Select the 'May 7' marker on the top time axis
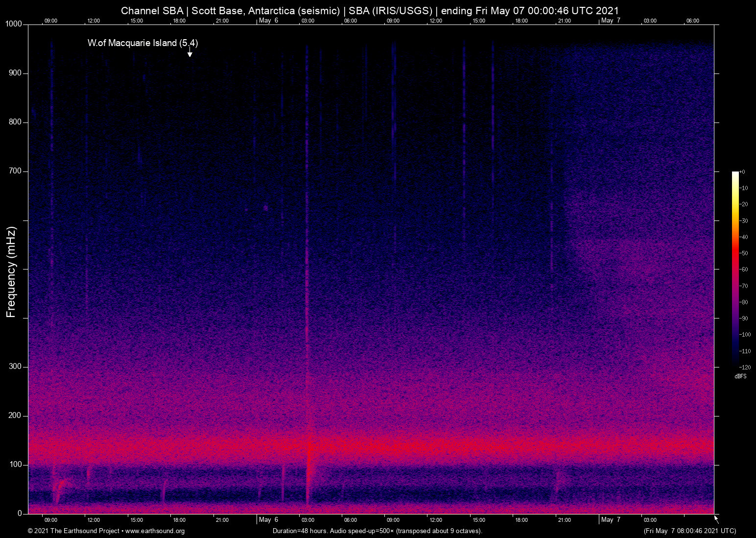Image resolution: width=756 pixels, height=538 pixels. (x=610, y=21)
